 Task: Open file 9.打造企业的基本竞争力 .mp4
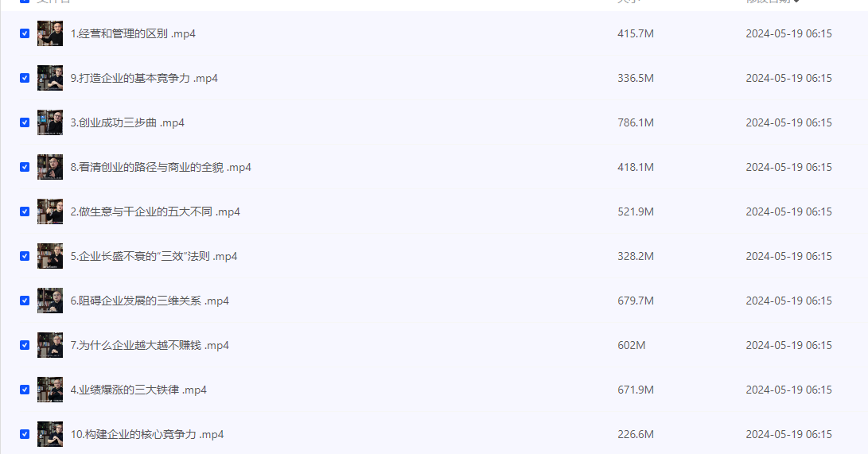point(143,78)
